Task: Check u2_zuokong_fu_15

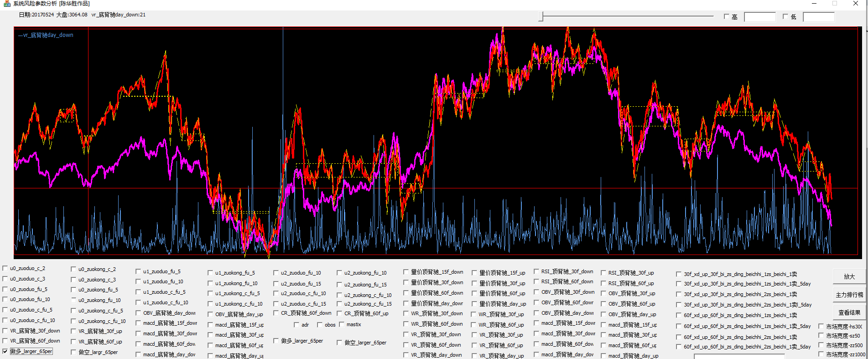Action: pyautogui.click(x=340, y=285)
